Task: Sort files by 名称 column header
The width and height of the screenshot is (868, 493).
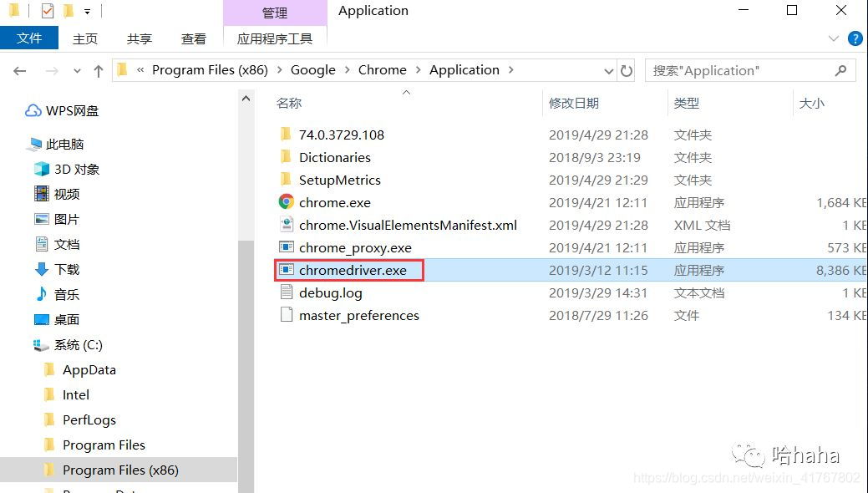Action: click(289, 103)
